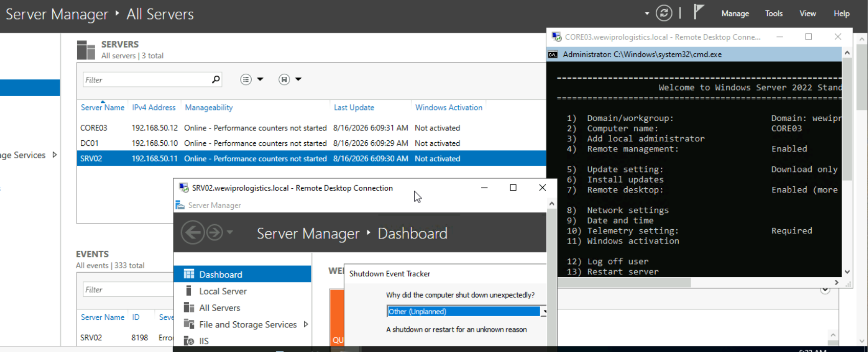Viewport: 868px width, 352px height.
Task: Click in the Events filter input field
Action: click(x=128, y=290)
